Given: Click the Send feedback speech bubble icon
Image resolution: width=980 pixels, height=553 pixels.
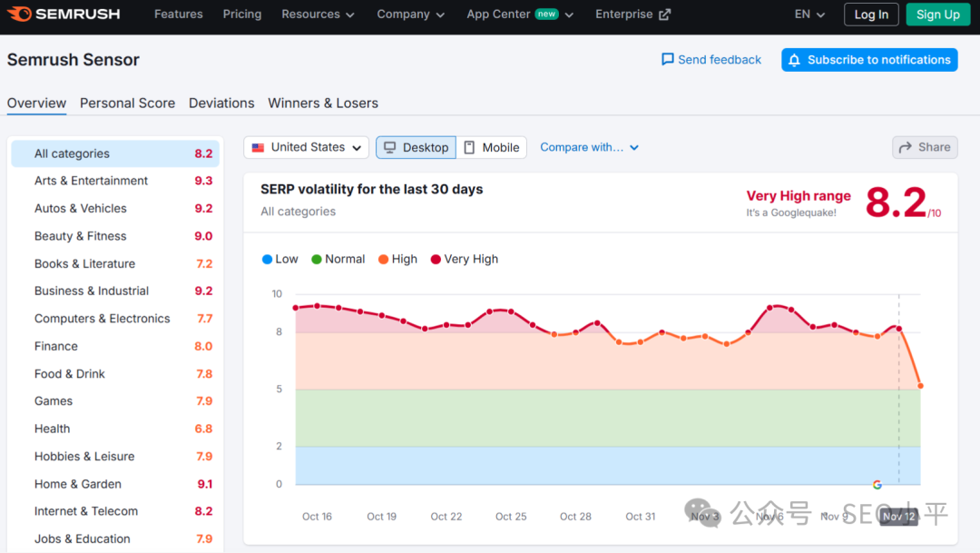Looking at the screenshot, I should [668, 59].
